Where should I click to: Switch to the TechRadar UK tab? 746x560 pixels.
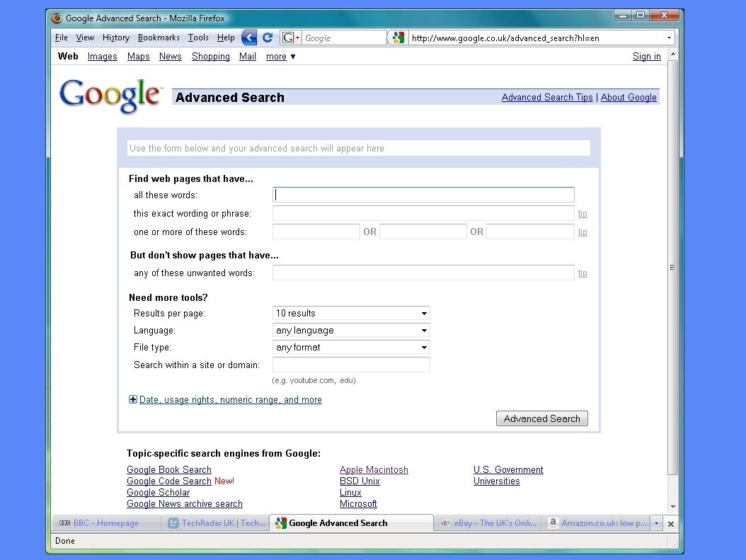(x=216, y=523)
